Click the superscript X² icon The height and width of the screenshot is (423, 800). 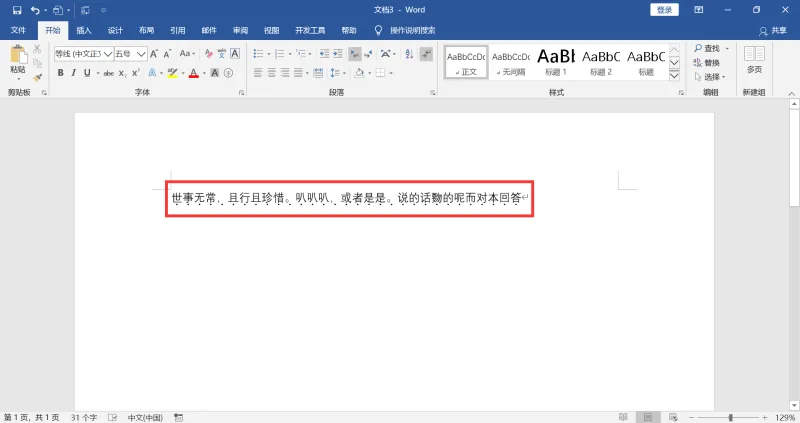[136, 73]
